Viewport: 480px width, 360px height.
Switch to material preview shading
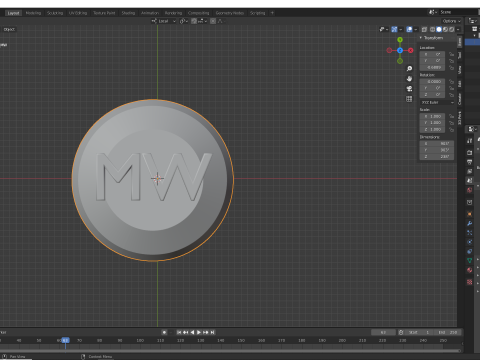445,29
